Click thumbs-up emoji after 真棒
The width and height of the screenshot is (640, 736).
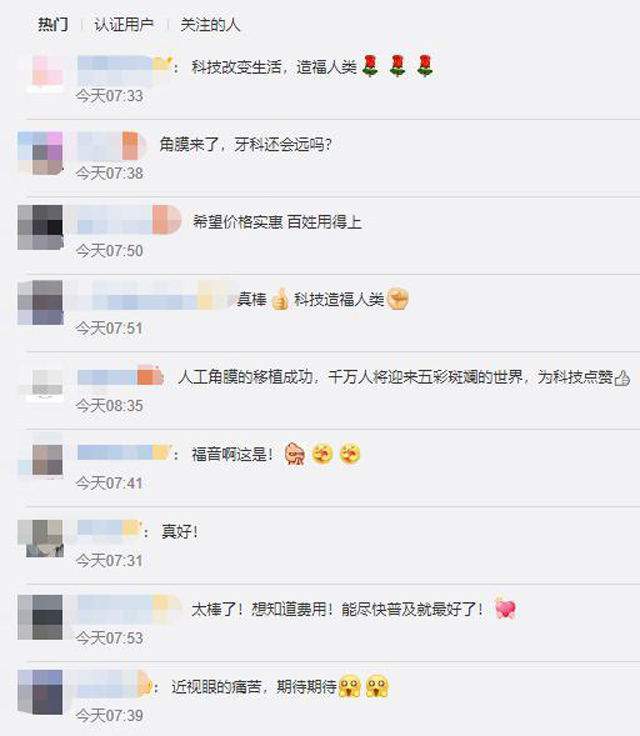coord(280,299)
